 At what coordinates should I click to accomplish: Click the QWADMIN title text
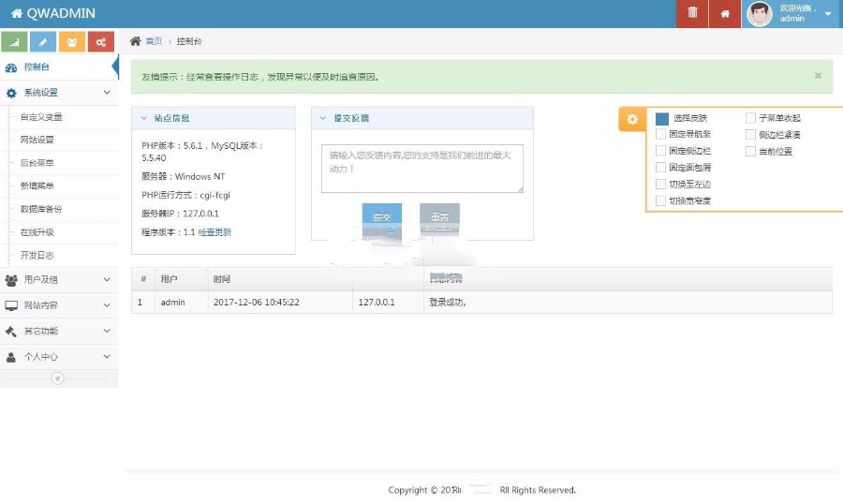pos(61,13)
